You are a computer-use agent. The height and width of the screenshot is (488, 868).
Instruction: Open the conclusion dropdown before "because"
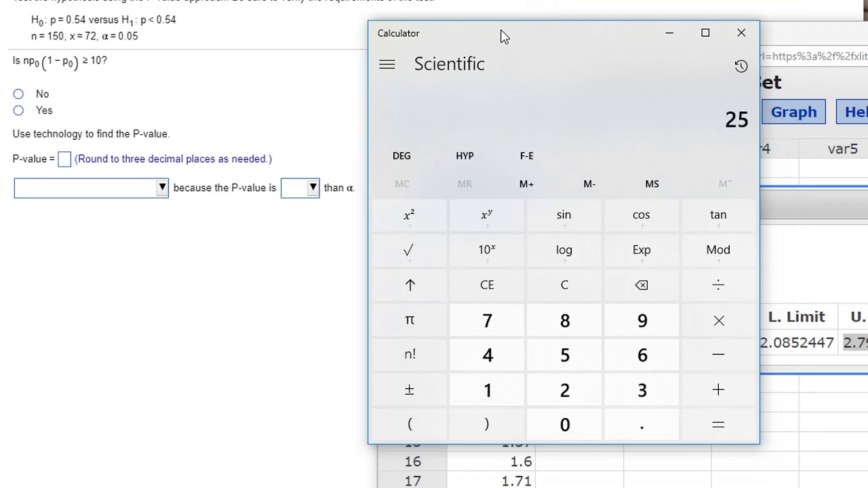[x=91, y=188]
